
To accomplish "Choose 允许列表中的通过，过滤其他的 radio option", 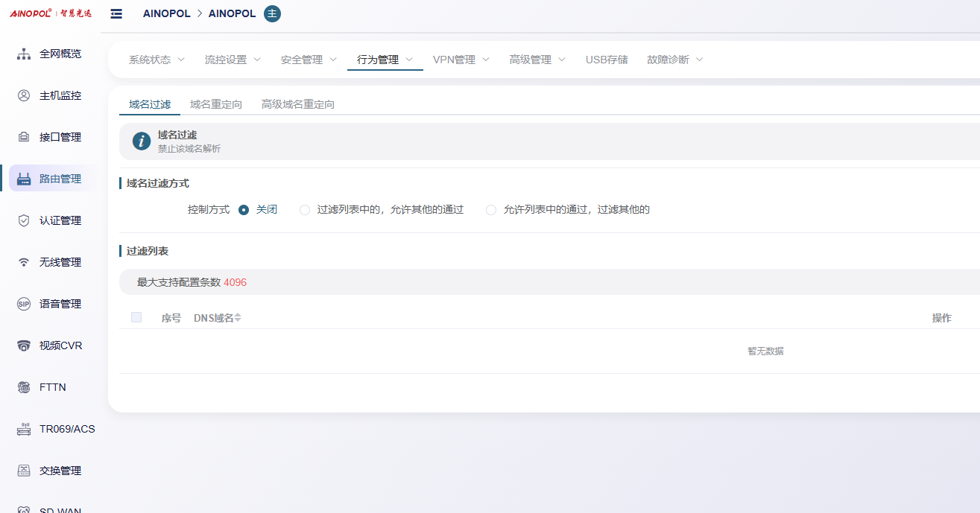I will [x=491, y=210].
